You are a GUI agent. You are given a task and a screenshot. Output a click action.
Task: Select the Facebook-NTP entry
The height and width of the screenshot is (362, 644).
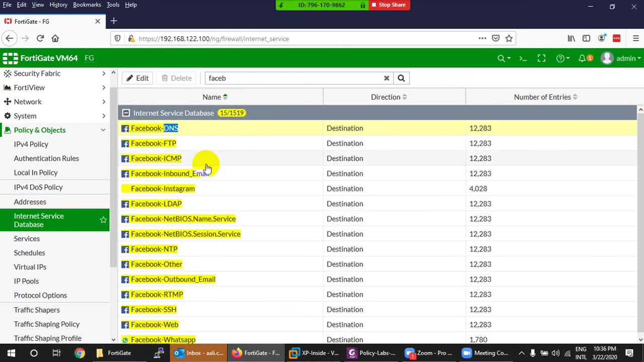pos(154,249)
